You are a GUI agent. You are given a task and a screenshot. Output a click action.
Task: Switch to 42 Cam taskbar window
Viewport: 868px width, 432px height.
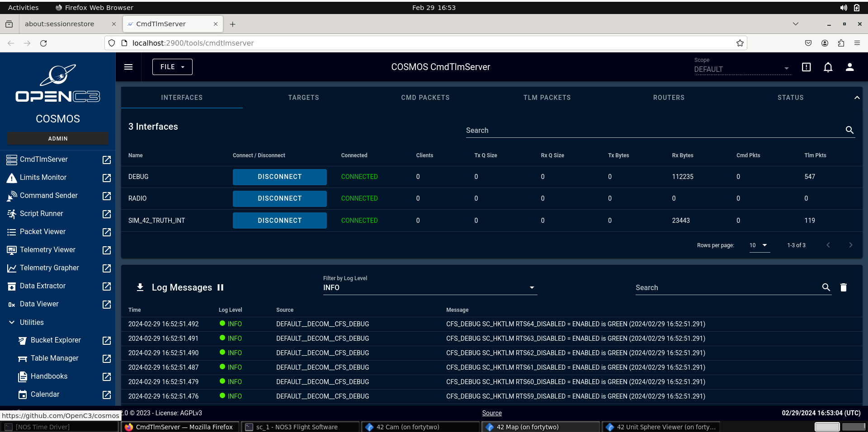click(x=420, y=427)
